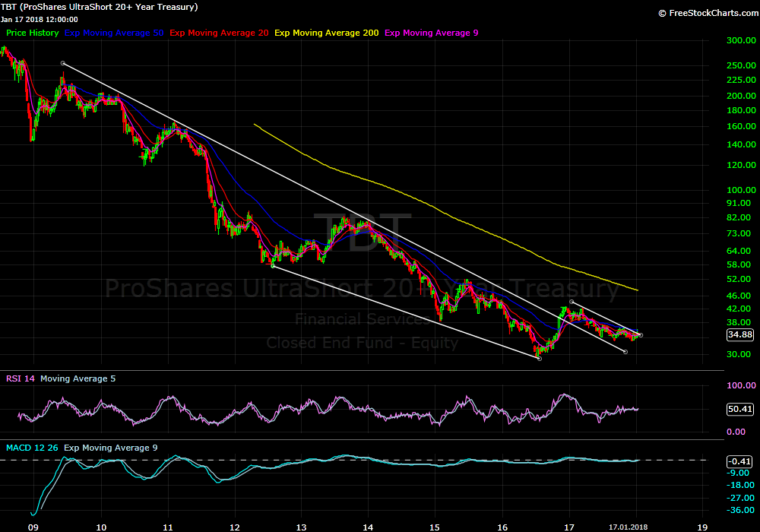Click the MACD -18.00 scale label

pos(740,485)
